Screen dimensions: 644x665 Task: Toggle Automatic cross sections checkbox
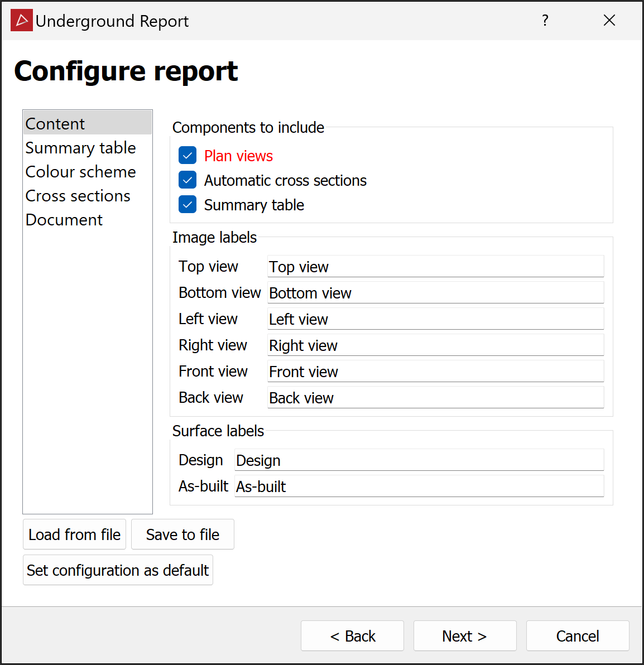coord(188,180)
